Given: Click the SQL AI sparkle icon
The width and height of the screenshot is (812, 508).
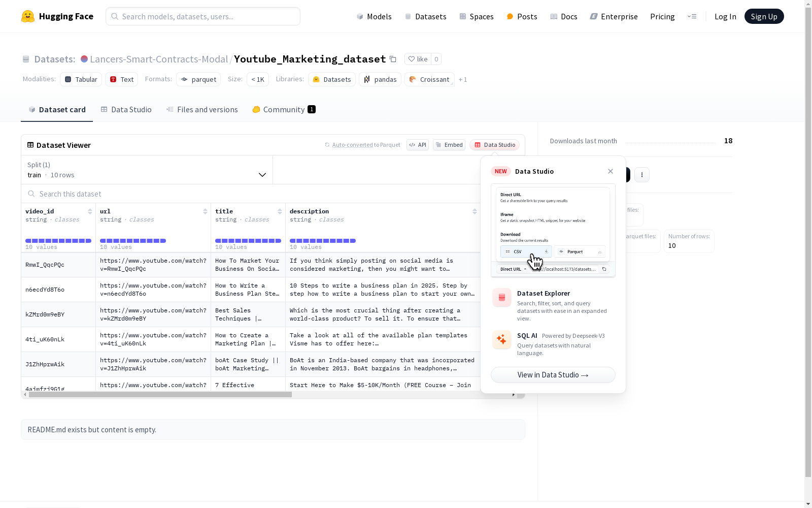Looking at the screenshot, I should click(x=502, y=340).
